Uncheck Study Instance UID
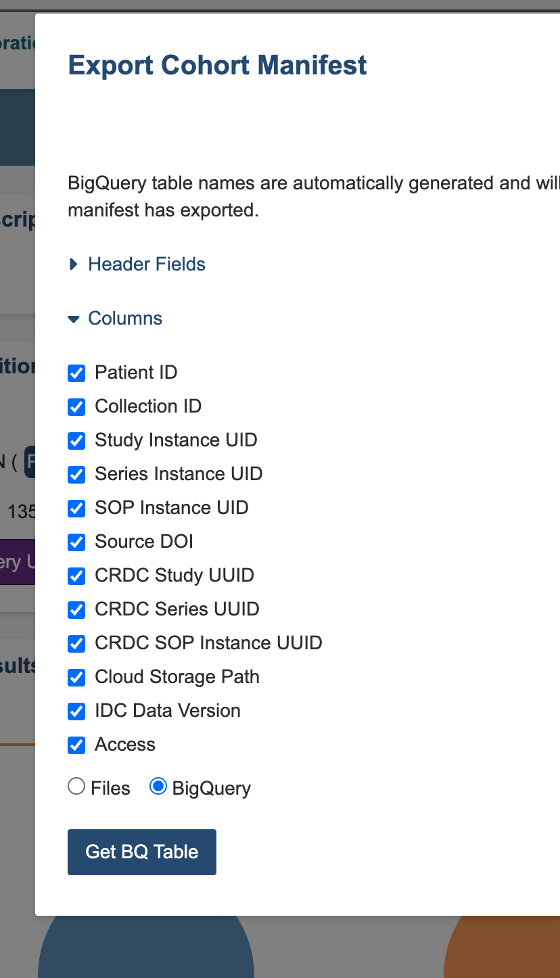 76,440
